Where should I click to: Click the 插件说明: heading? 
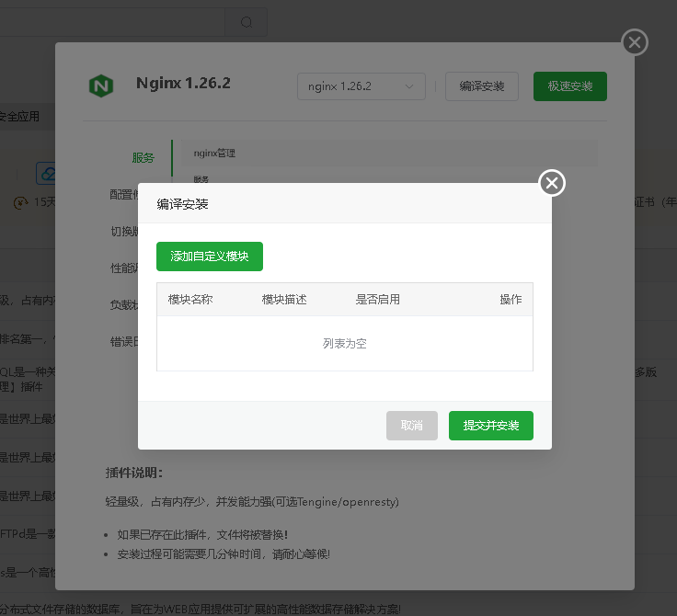(x=134, y=473)
